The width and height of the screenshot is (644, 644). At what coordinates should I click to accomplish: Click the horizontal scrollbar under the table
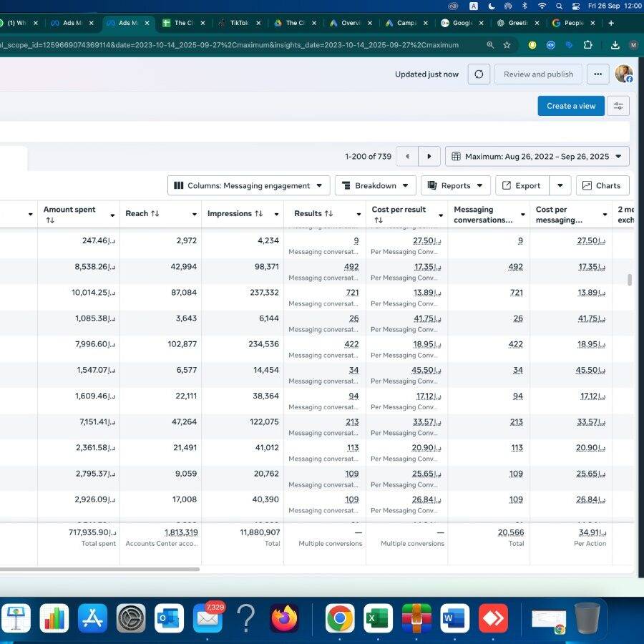pos(99,570)
